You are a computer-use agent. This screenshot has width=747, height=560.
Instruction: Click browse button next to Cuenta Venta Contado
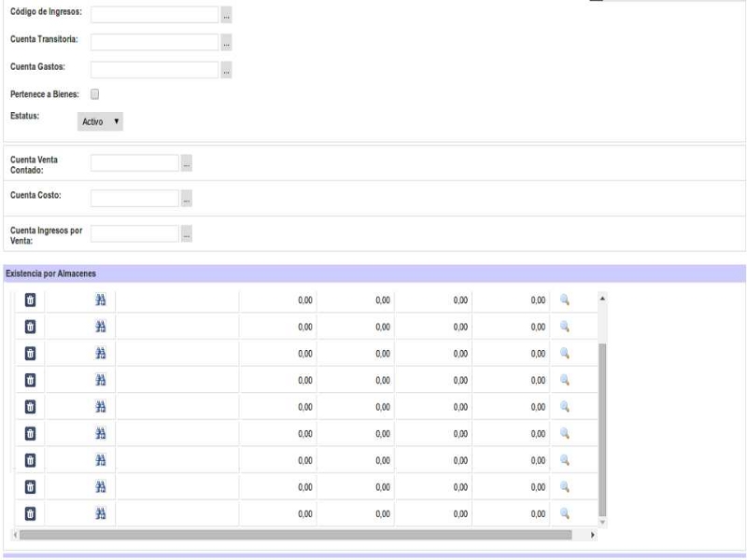coord(187,163)
